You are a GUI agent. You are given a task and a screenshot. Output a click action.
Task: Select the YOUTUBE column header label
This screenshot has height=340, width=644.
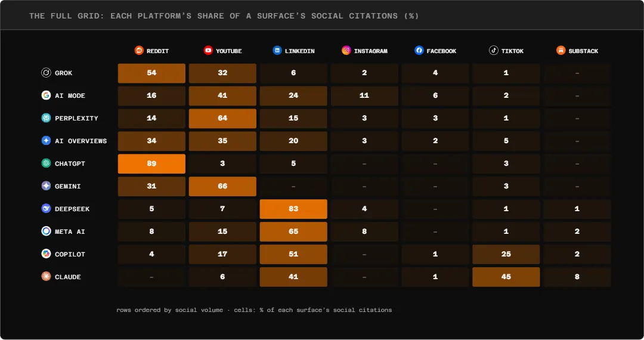(x=229, y=51)
